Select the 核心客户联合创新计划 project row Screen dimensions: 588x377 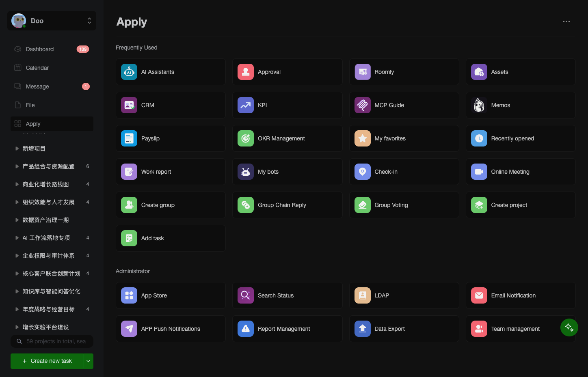point(52,274)
